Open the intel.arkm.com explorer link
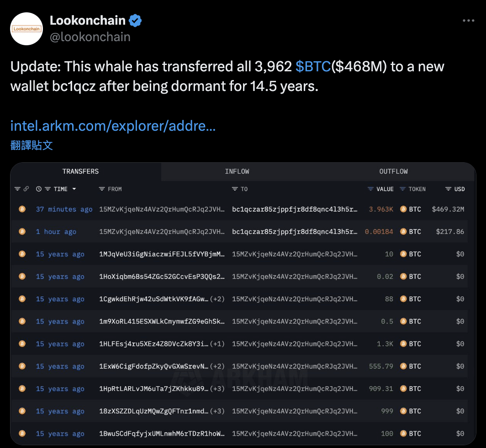The height and width of the screenshot is (448, 486). 113,126
